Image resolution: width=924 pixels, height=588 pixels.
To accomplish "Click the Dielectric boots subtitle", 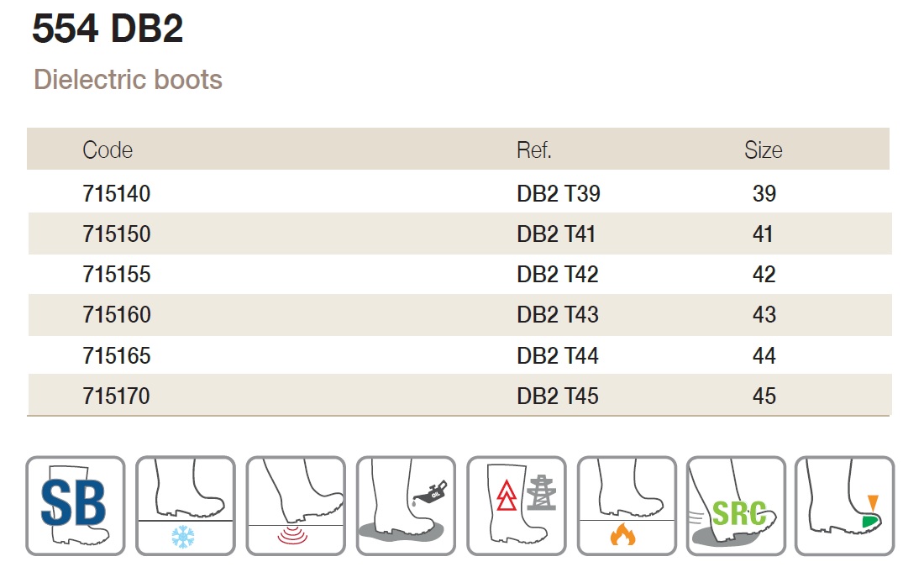I will pyautogui.click(x=128, y=80).
